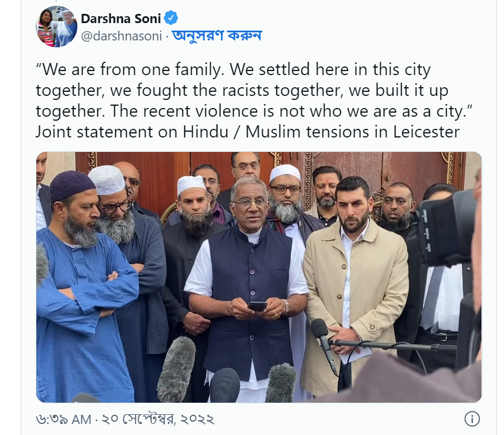
Task: Open the @darshnasoni handle link
Action: (121, 36)
